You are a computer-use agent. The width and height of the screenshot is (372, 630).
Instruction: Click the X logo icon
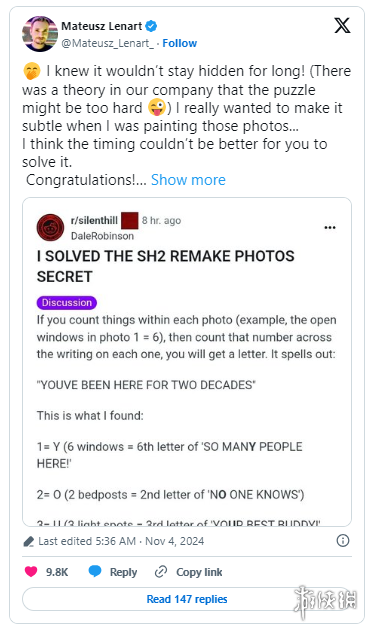[342, 25]
